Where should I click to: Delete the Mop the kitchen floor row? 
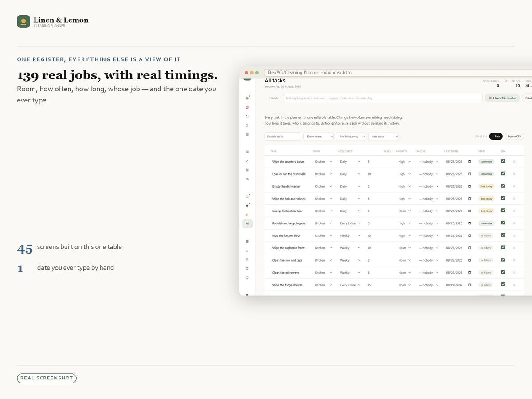click(514, 235)
